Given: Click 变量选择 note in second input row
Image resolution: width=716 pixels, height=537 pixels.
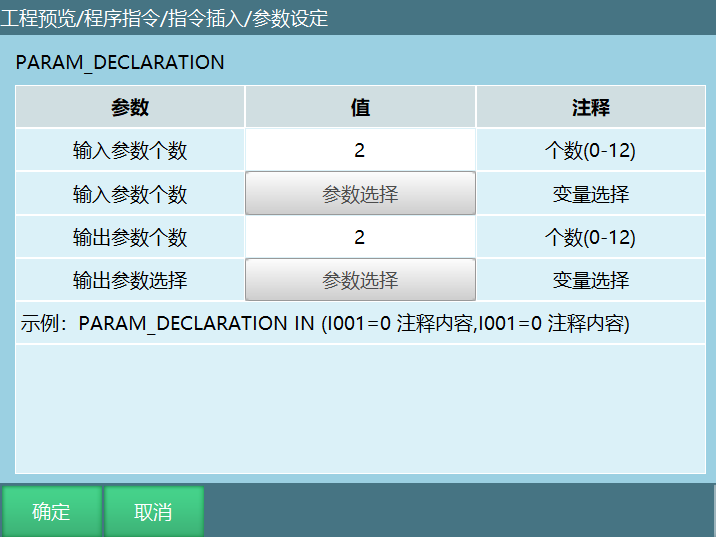Looking at the screenshot, I should point(590,194).
